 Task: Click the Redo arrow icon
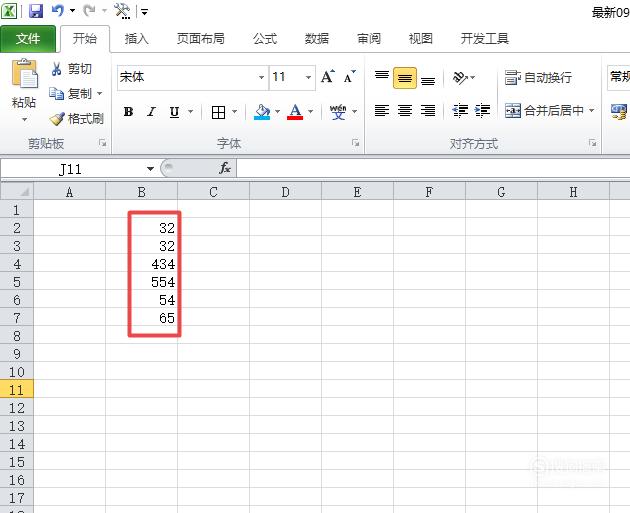click(90, 11)
